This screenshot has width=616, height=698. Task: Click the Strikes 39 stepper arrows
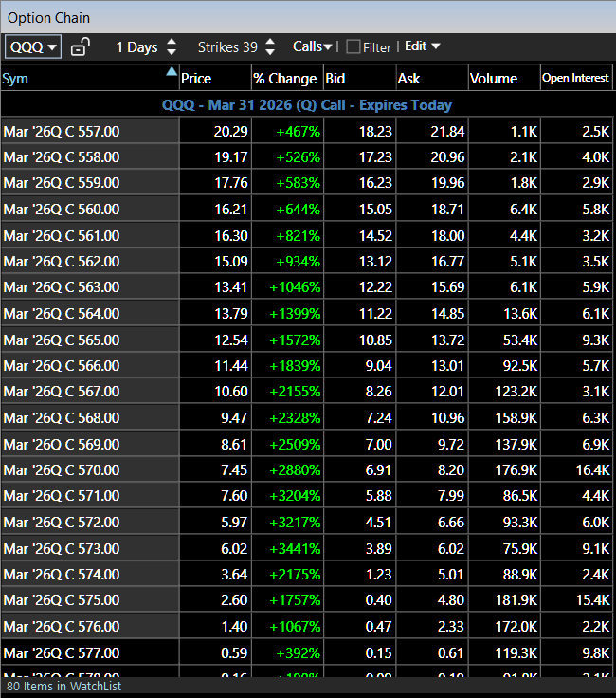pyautogui.click(x=270, y=46)
